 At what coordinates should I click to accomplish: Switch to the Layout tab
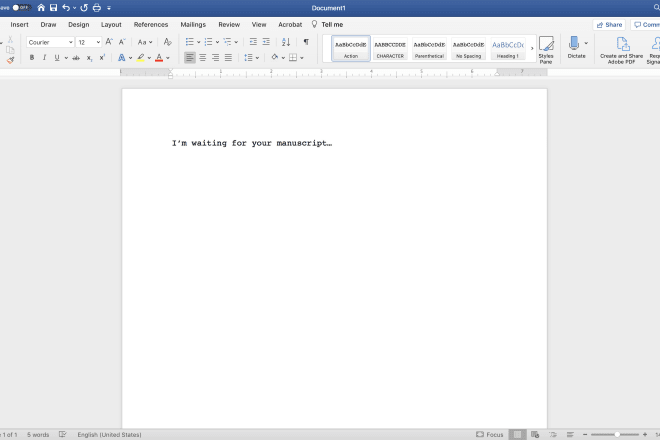click(x=111, y=24)
